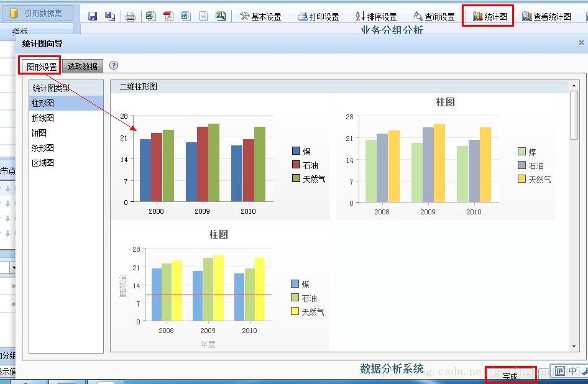Select 区域图 chart type
The image size is (588, 384).
pos(66,163)
